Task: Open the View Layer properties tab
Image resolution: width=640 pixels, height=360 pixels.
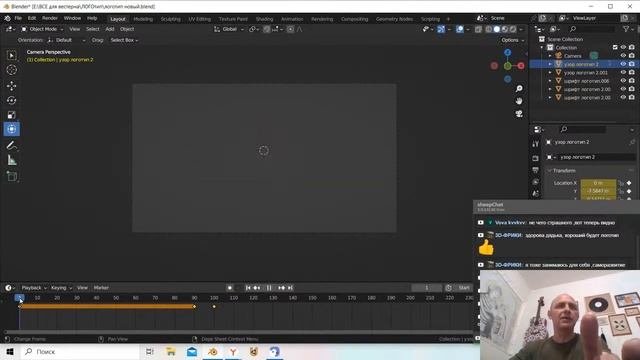Action: [536, 182]
